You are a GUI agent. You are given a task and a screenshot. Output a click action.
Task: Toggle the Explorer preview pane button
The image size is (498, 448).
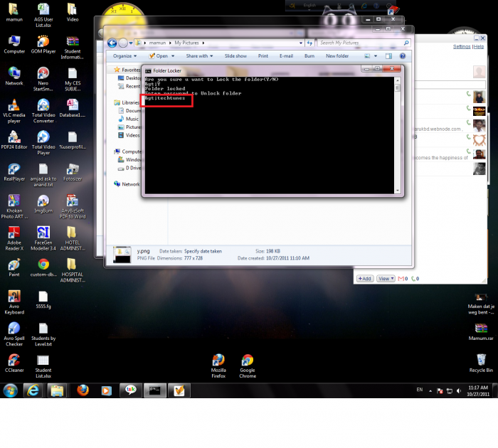[x=388, y=56]
